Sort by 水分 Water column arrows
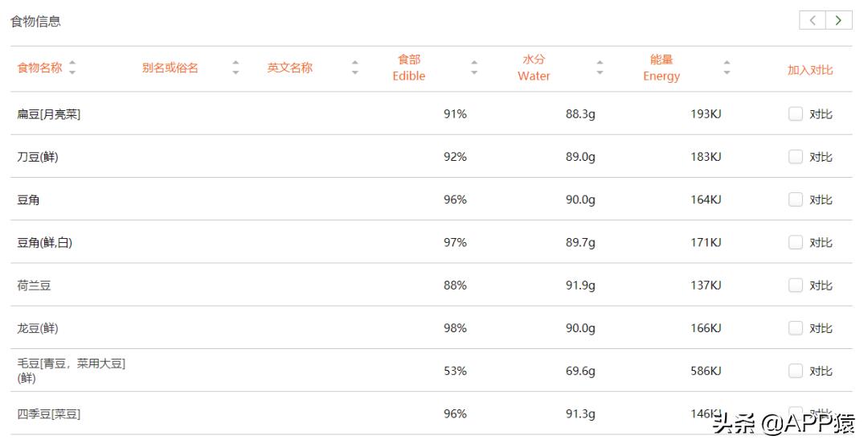The image size is (868, 448). 600,68
